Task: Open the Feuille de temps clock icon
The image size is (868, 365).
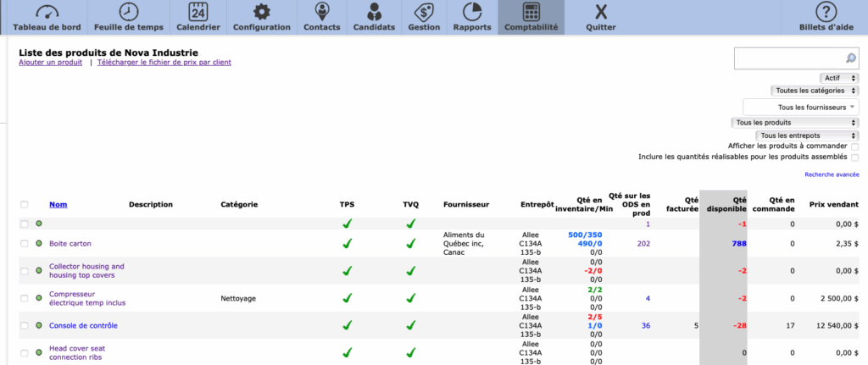Action: (x=128, y=13)
